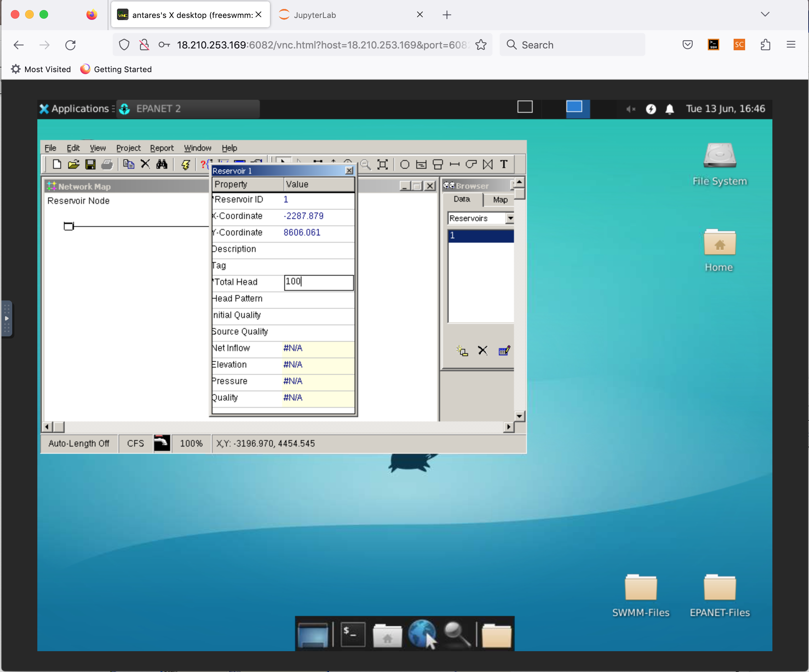Select X-Coordinate value -2287.879
Viewport: 809px width, 672px height.
coord(304,216)
